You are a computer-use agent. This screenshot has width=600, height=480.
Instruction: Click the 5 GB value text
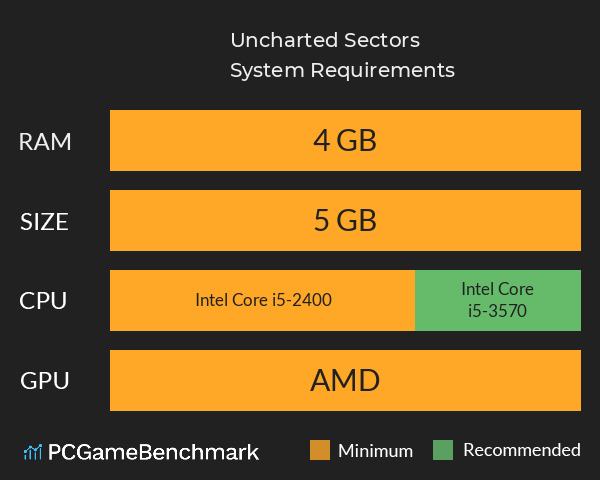coord(345,221)
